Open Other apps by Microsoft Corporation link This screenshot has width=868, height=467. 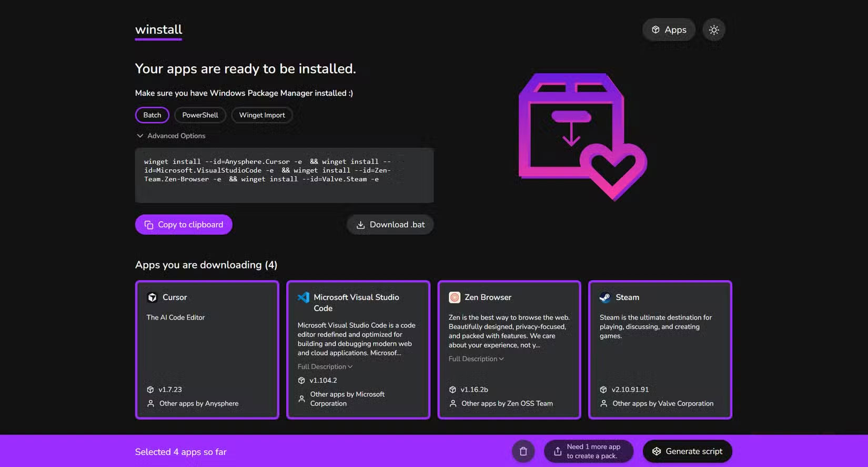347,399
